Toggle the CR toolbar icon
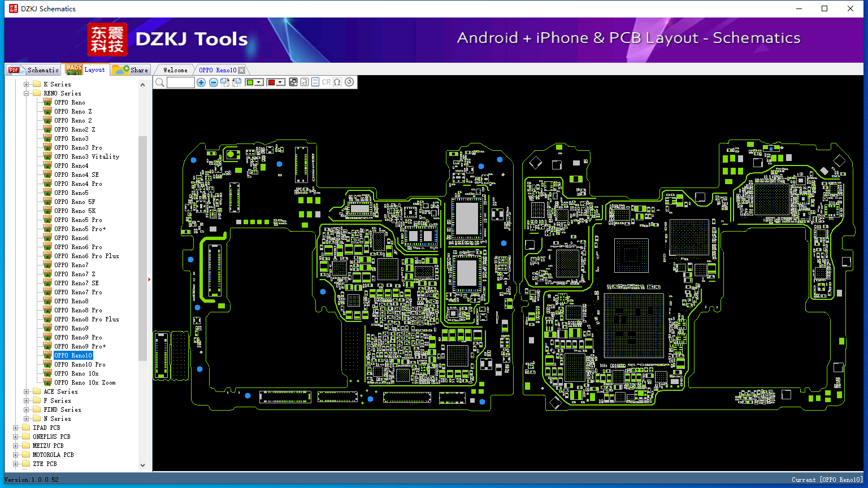868x488 pixels. pos(326,82)
